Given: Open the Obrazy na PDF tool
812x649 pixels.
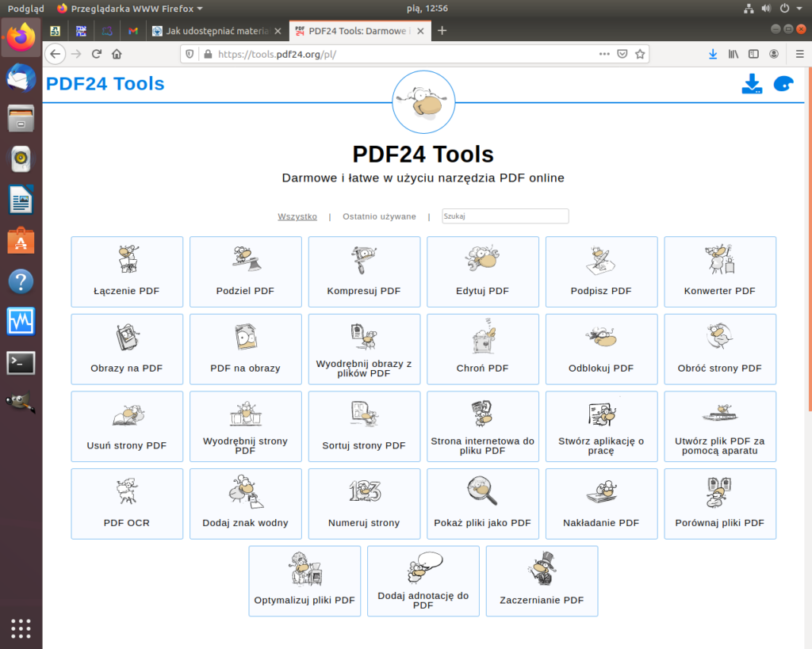Looking at the screenshot, I should point(127,349).
